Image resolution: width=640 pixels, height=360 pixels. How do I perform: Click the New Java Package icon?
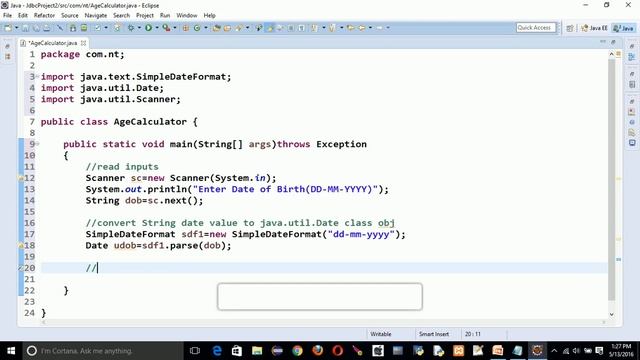[186, 28]
